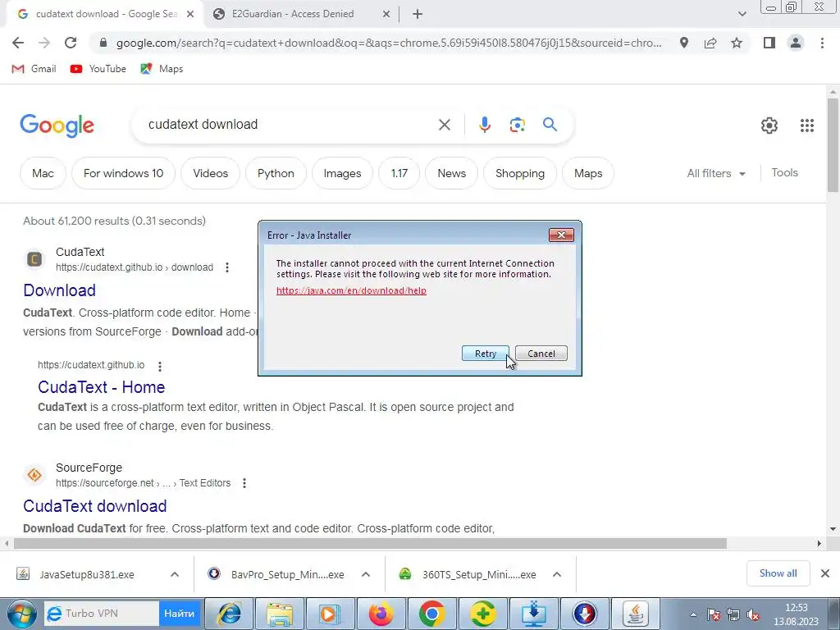
Task: Open more options for the CudaText - Home result
Action: pyautogui.click(x=160, y=366)
